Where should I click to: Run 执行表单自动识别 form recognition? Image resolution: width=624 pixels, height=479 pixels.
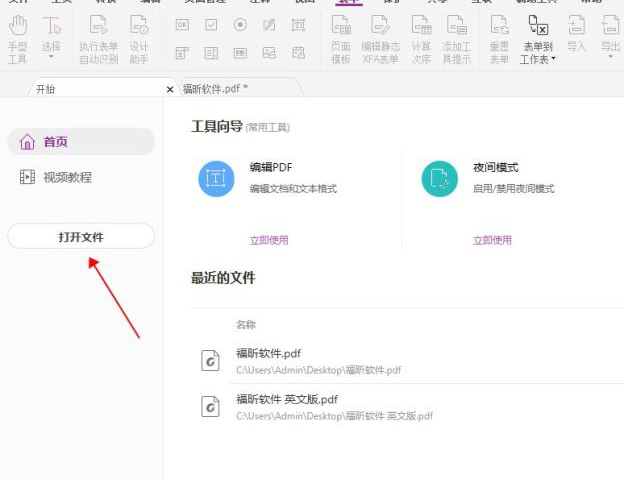pyautogui.click(x=98, y=39)
